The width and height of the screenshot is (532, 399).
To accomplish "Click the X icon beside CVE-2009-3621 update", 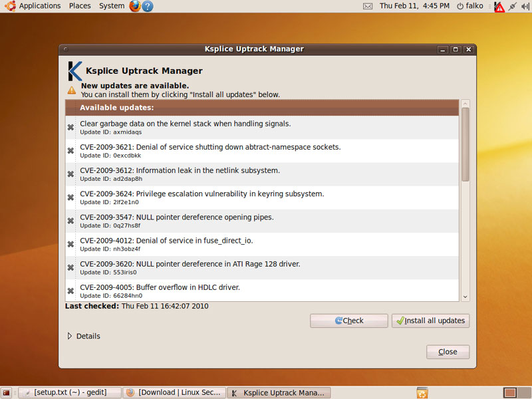I will pyautogui.click(x=70, y=151).
